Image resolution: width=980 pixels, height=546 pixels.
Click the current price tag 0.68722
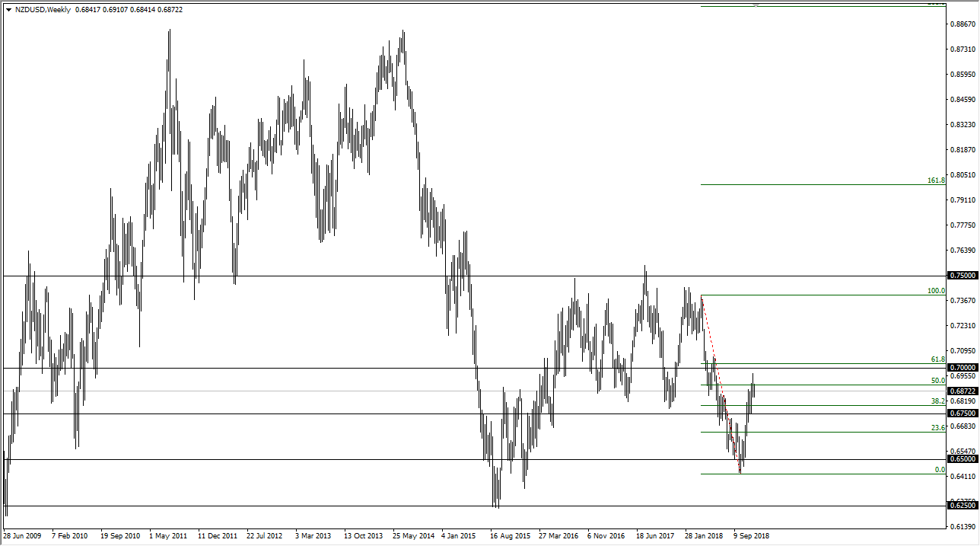click(x=960, y=390)
